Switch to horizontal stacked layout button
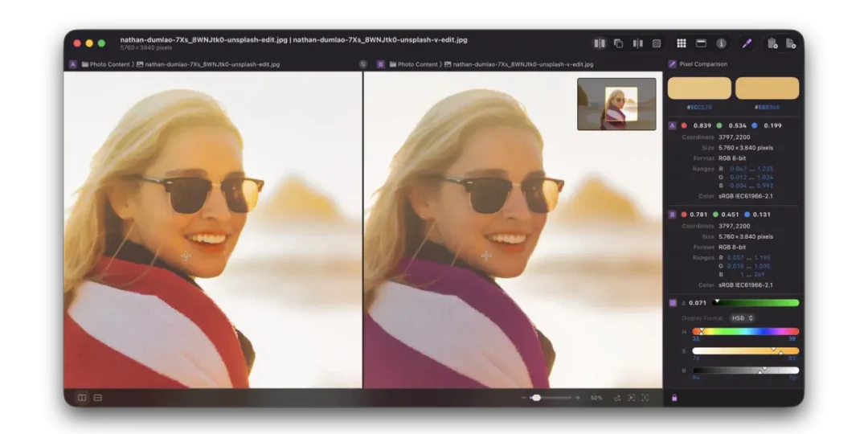The image size is (868, 434). pyautogui.click(x=98, y=398)
